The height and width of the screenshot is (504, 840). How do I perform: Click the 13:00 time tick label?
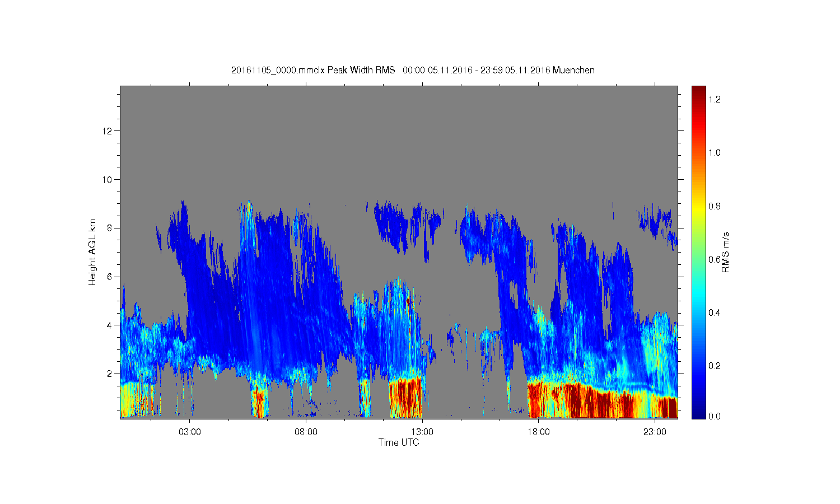coord(422,432)
